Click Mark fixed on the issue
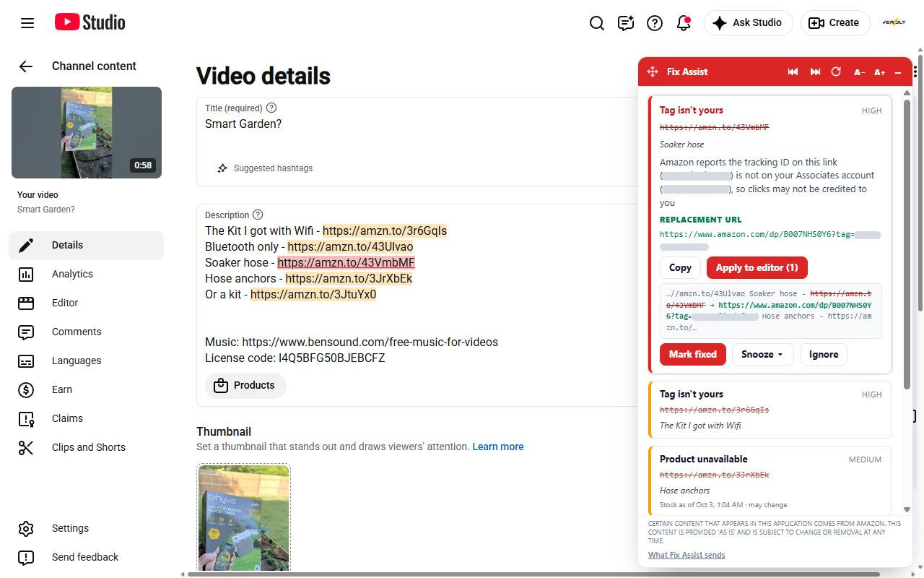 click(693, 354)
